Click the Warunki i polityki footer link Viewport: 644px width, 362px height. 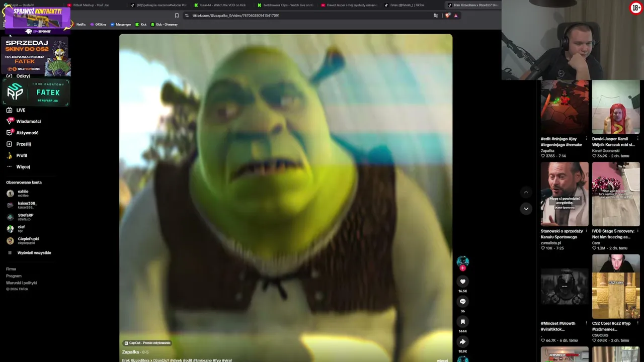[x=21, y=283]
